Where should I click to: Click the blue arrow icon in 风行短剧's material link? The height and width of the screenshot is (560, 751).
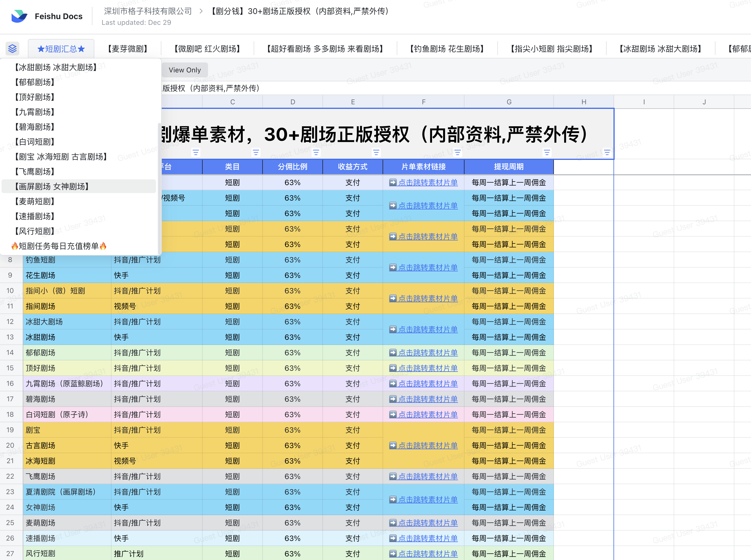[393, 554]
